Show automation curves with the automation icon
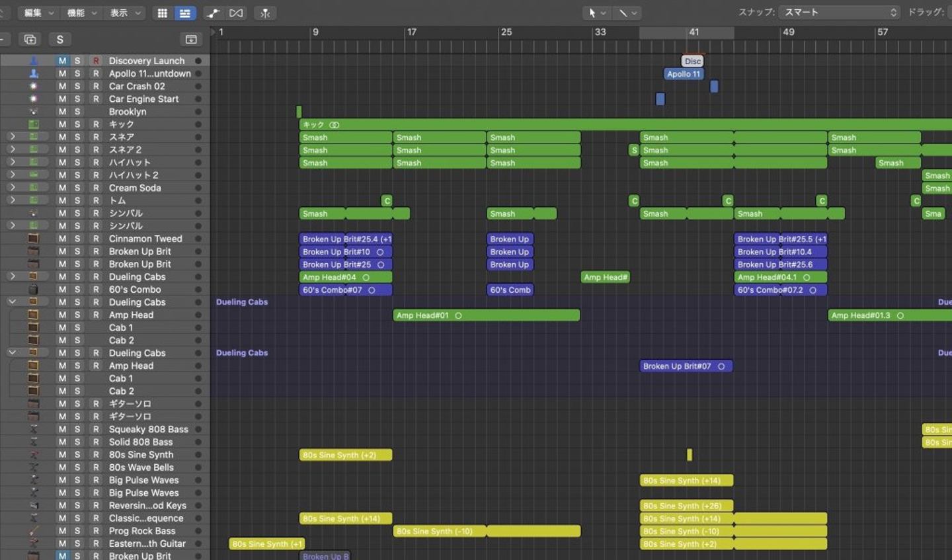The height and width of the screenshot is (560, 952). coord(213,13)
